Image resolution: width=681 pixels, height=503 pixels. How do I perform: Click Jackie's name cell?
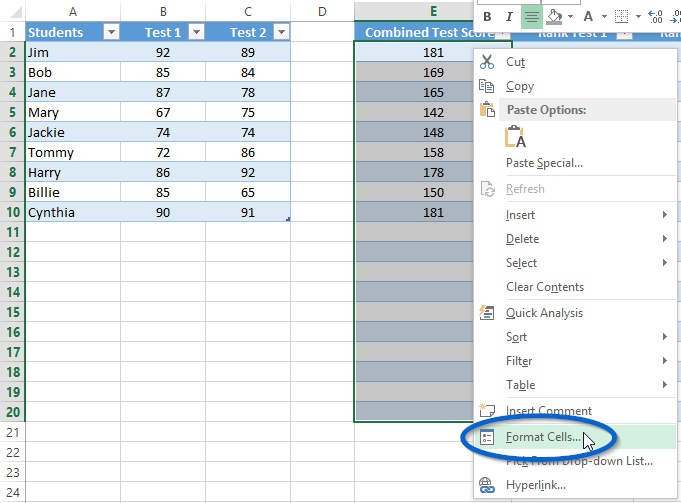click(73, 132)
